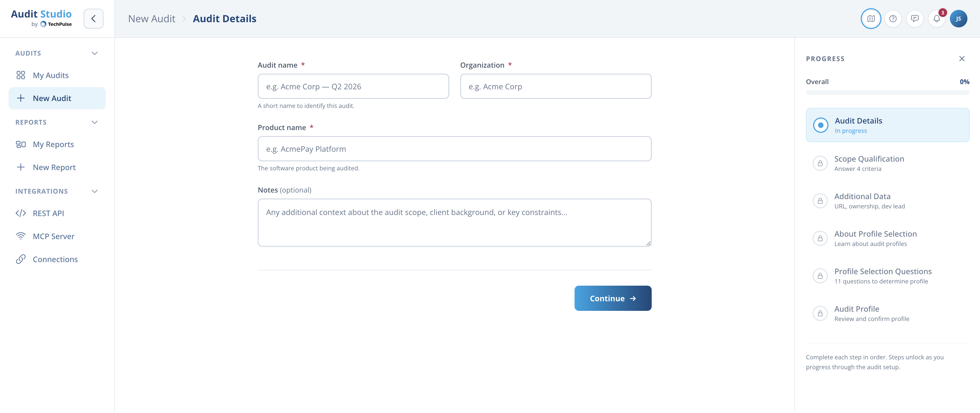This screenshot has width=980, height=413.
Task: Click lock icon for Audit Profile step
Action: pos(820,314)
